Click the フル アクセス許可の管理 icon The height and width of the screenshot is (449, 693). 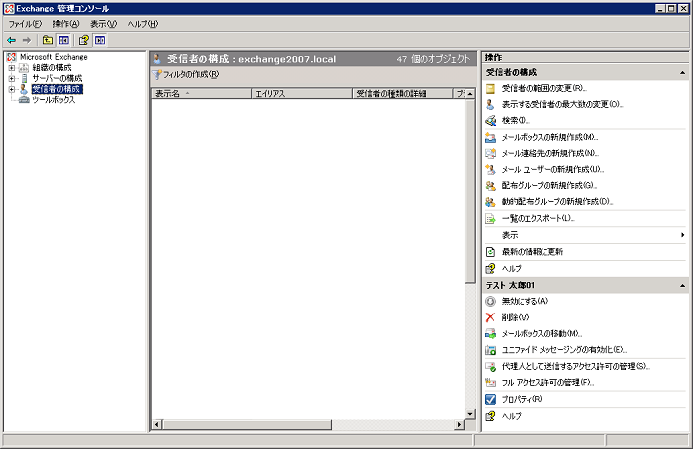coord(490,383)
